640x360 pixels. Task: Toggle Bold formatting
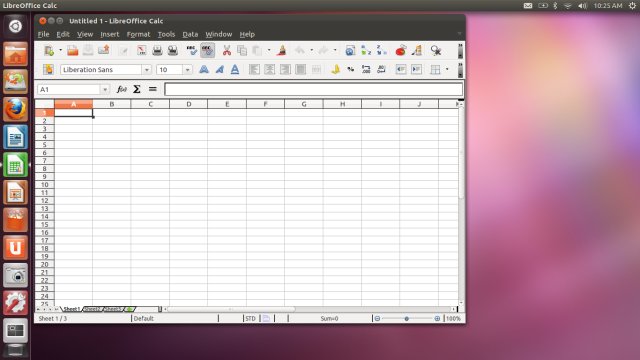pyautogui.click(x=204, y=69)
